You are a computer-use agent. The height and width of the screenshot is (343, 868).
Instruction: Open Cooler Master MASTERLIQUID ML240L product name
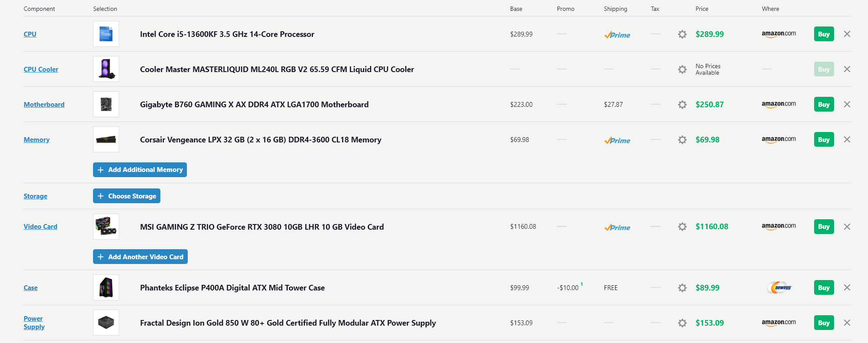277,69
